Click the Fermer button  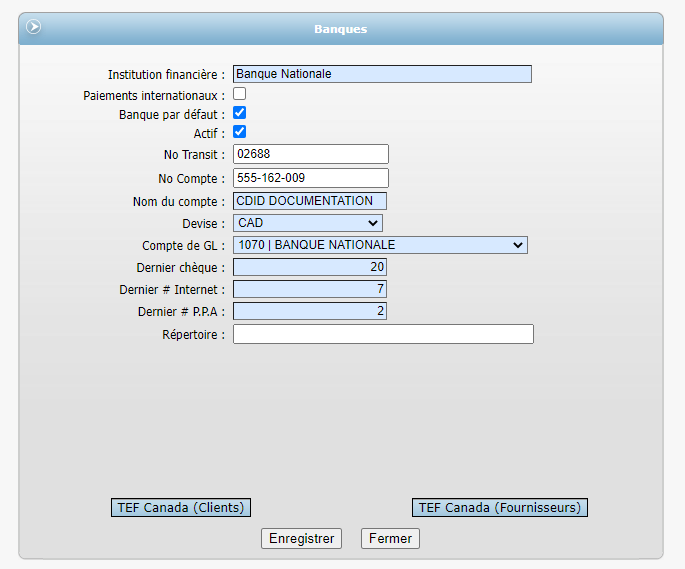pos(390,538)
